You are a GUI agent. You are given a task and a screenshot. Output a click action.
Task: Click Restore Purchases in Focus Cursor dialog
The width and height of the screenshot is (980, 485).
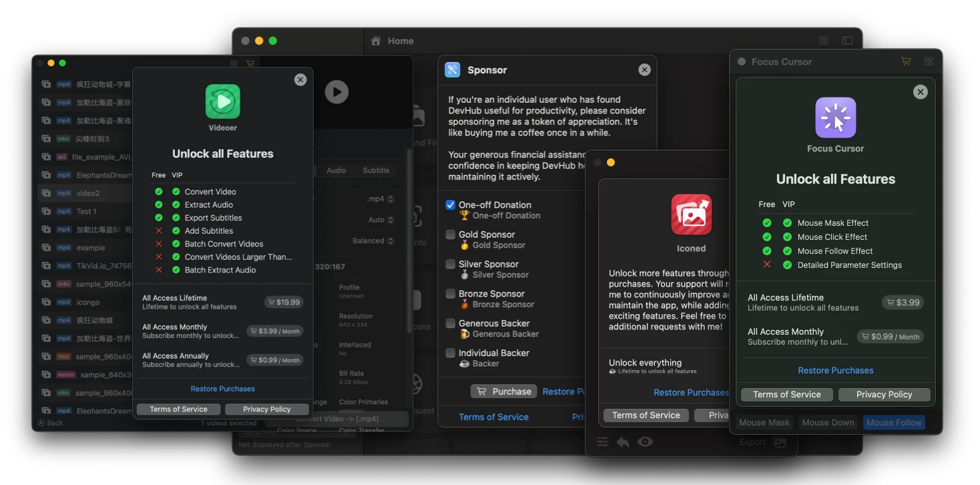[x=836, y=370]
